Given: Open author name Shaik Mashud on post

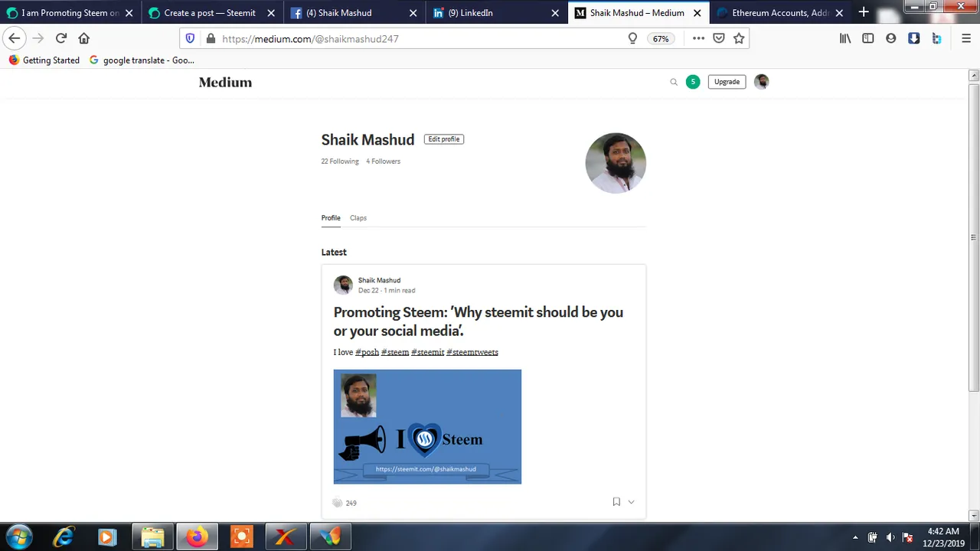Looking at the screenshot, I should 379,280.
